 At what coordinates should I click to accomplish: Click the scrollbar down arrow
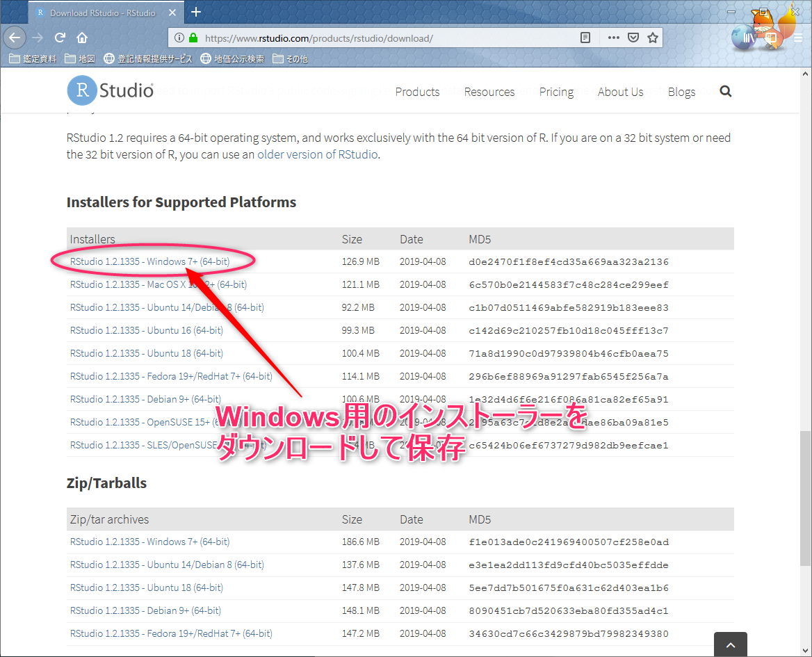(805, 651)
